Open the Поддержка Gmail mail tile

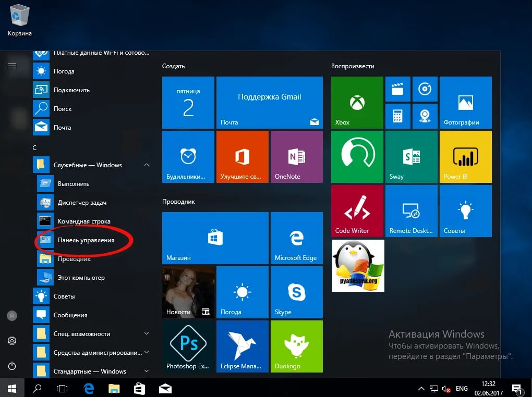[270, 103]
